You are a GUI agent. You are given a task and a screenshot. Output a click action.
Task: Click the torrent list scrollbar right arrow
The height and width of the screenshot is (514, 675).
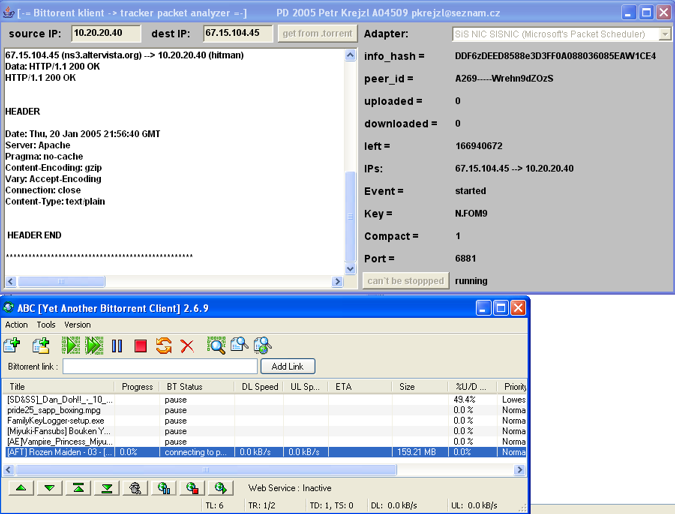[519, 470]
